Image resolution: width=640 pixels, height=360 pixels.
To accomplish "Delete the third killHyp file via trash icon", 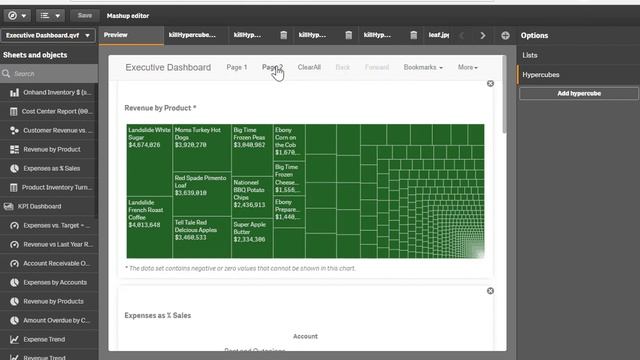I will (x=349, y=35).
